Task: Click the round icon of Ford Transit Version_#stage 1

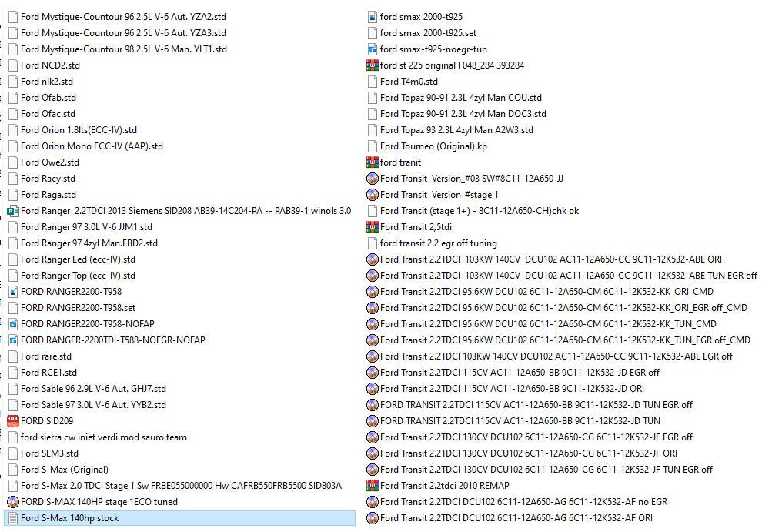Action: [x=373, y=195]
